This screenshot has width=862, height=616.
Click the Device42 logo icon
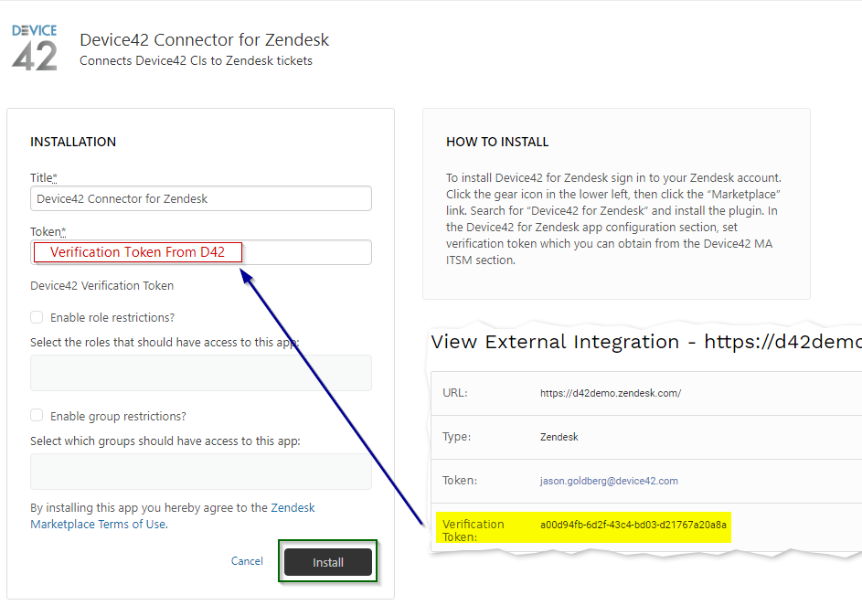click(34, 48)
